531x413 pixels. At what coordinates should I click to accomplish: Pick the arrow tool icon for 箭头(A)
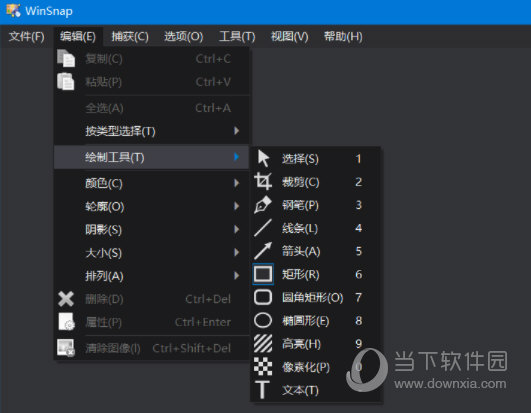(263, 251)
